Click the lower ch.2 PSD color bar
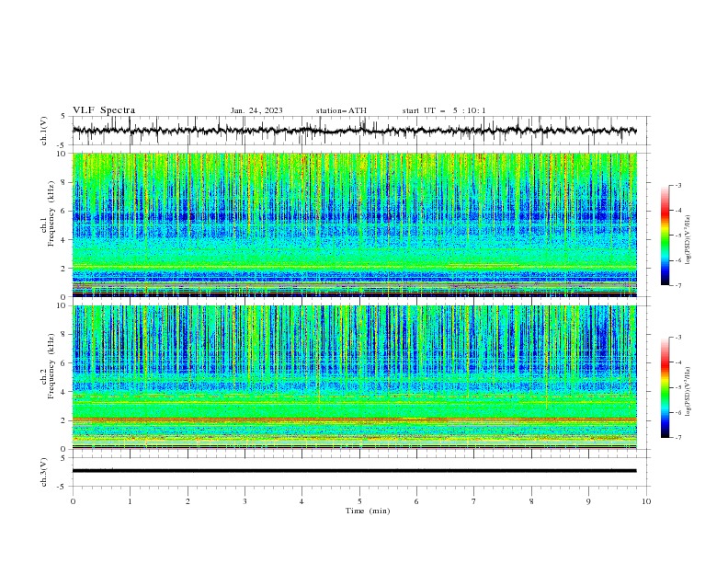The width and height of the screenshot is (728, 563). pos(665,387)
